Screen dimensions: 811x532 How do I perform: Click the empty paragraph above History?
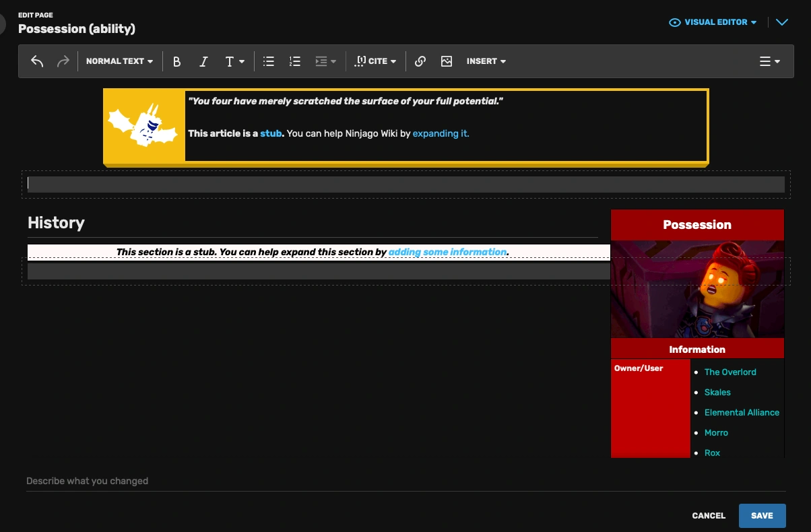coord(406,185)
